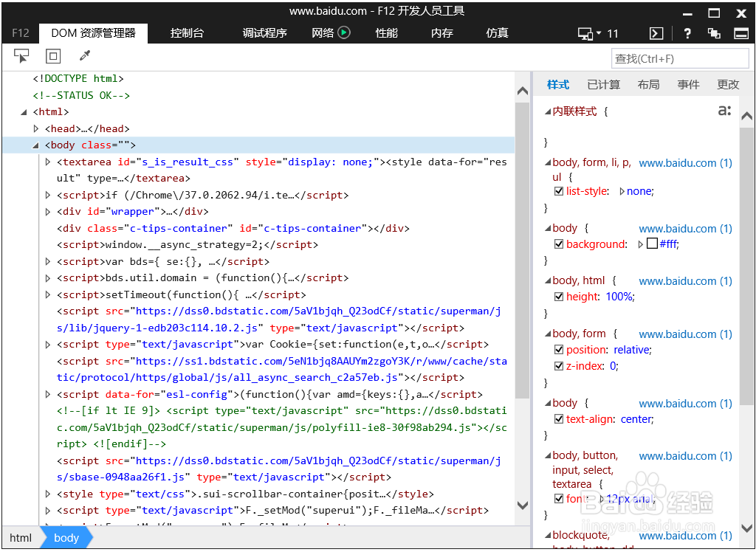
Task: Open jquery-1-edb203c114.10.2.js script src link
Action: 280,320
